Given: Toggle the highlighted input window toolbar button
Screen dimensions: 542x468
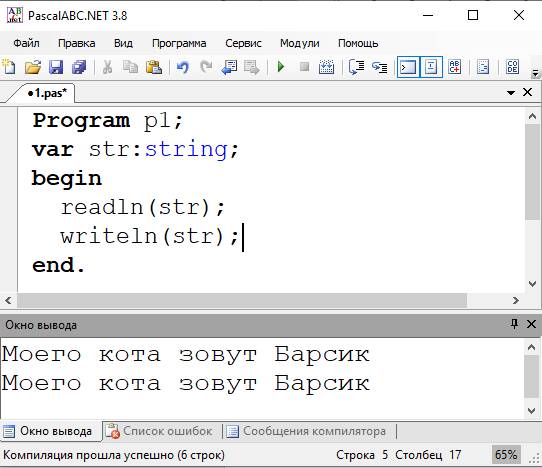Looking at the screenshot, I should tap(431, 67).
